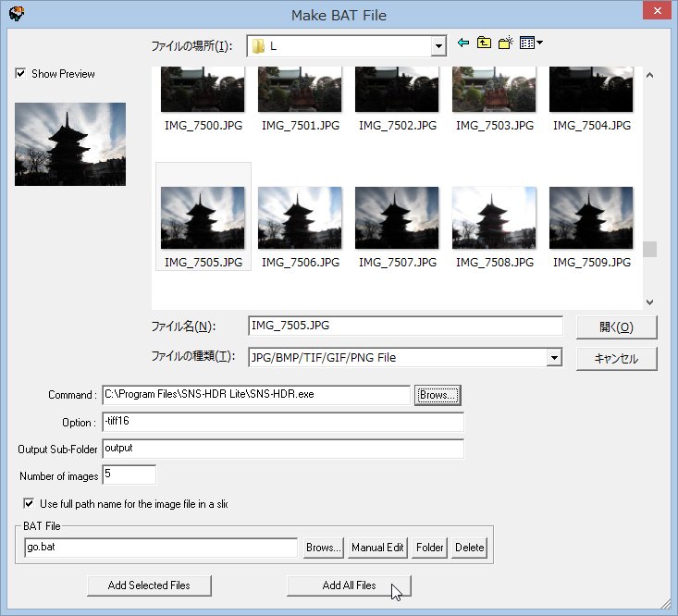Click the Delete button
Viewport: 678px width, 616px height.
[x=469, y=548]
